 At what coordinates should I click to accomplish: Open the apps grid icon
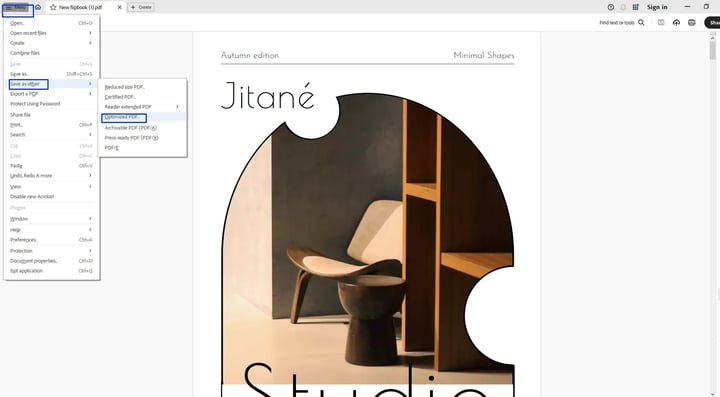pyautogui.click(x=636, y=7)
